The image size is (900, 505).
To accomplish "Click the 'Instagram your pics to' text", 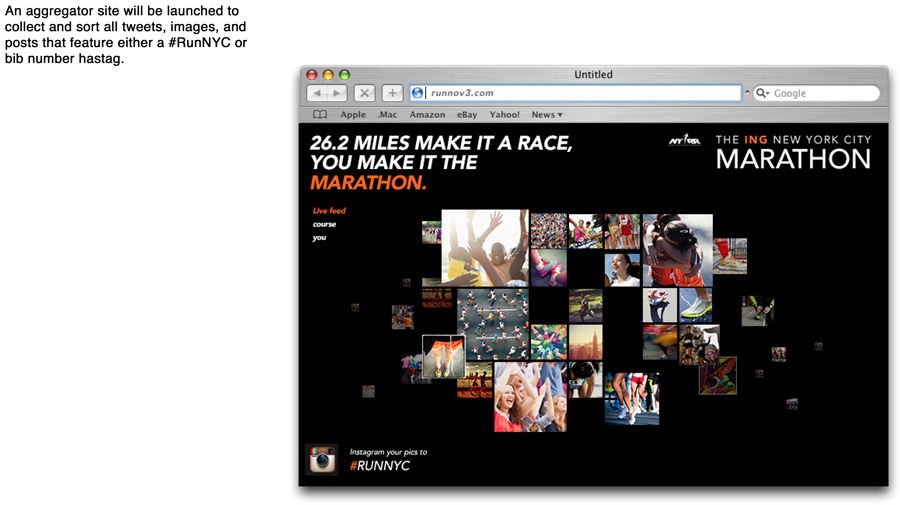I will [x=389, y=452].
